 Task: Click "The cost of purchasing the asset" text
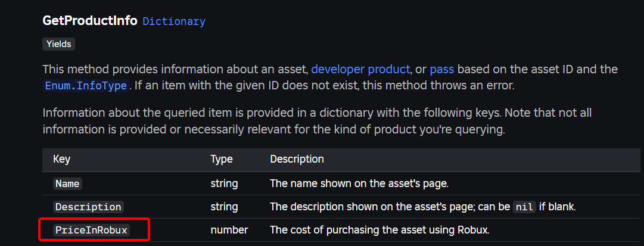(379, 230)
